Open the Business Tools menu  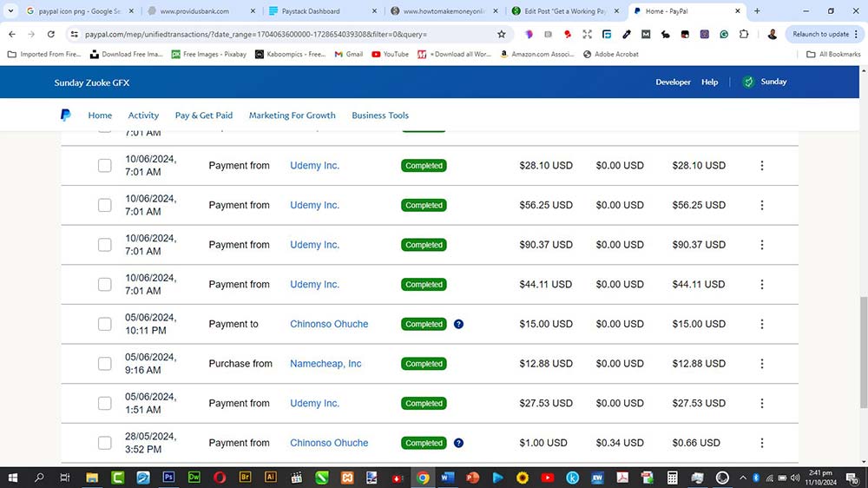tap(380, 115)
